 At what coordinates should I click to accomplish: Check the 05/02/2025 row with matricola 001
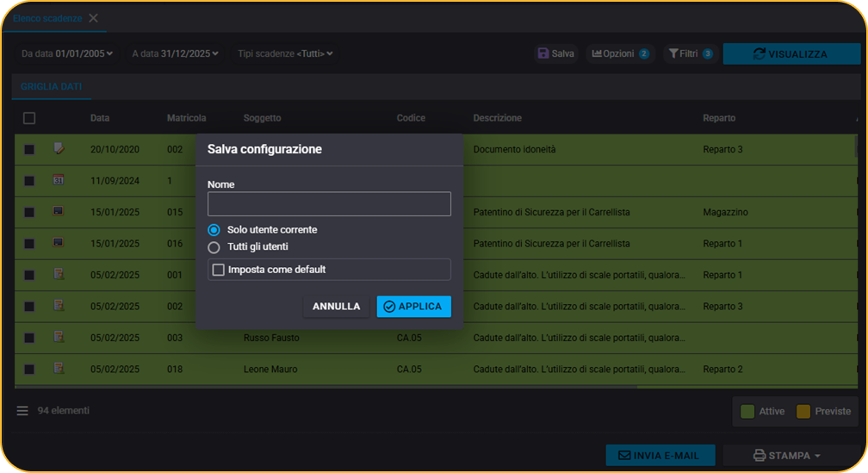(29, 276)
